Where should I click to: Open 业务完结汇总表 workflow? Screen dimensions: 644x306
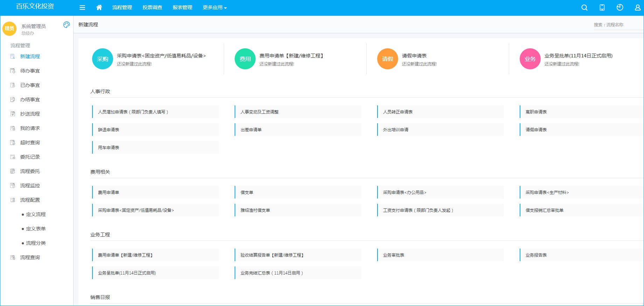coord(298,273)
